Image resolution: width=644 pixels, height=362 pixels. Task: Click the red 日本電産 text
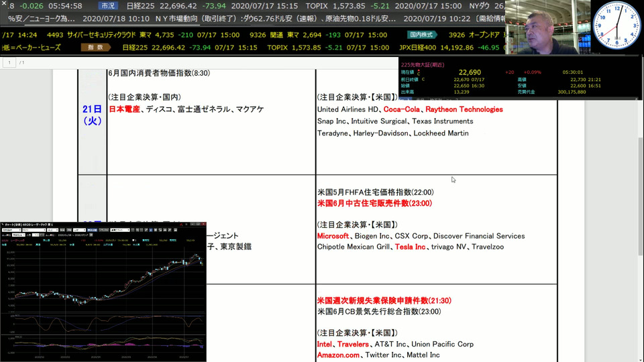[x=125, y=109]
